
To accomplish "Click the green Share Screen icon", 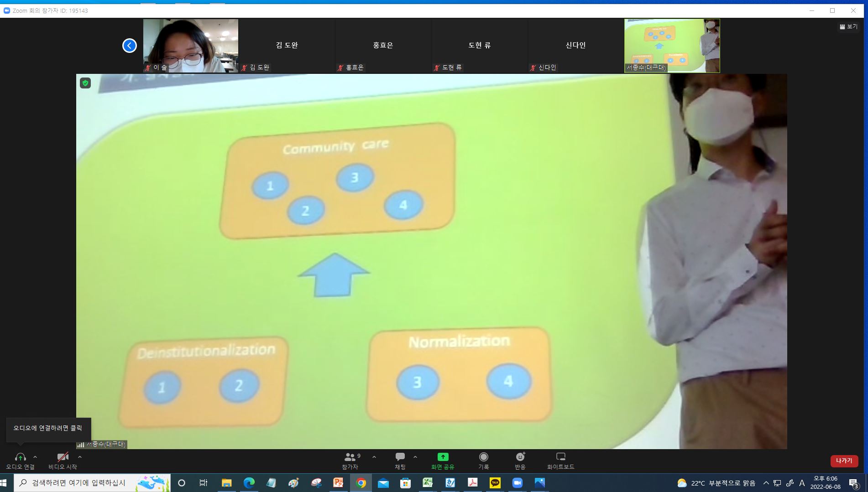I will pyautogui.click(x=443, y=457).
